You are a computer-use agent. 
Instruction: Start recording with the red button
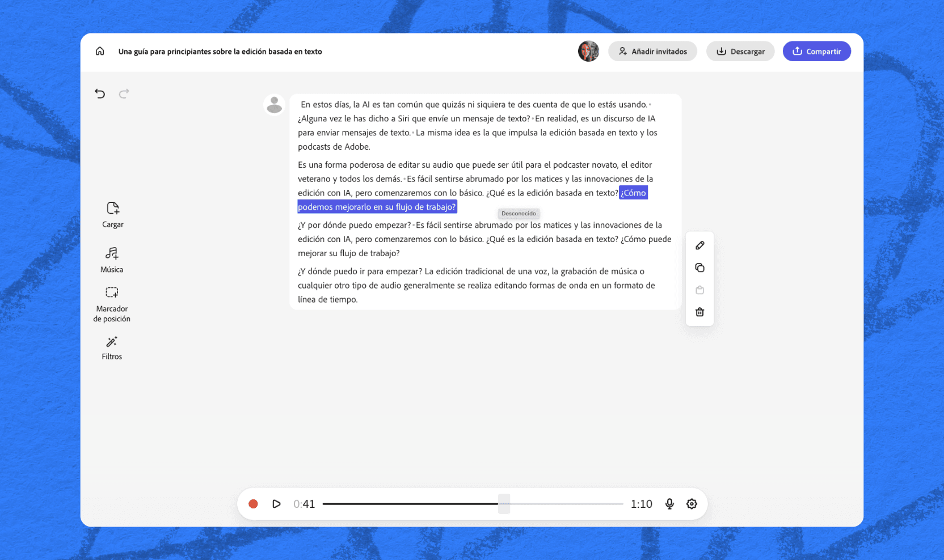click(x=253, y=504)
